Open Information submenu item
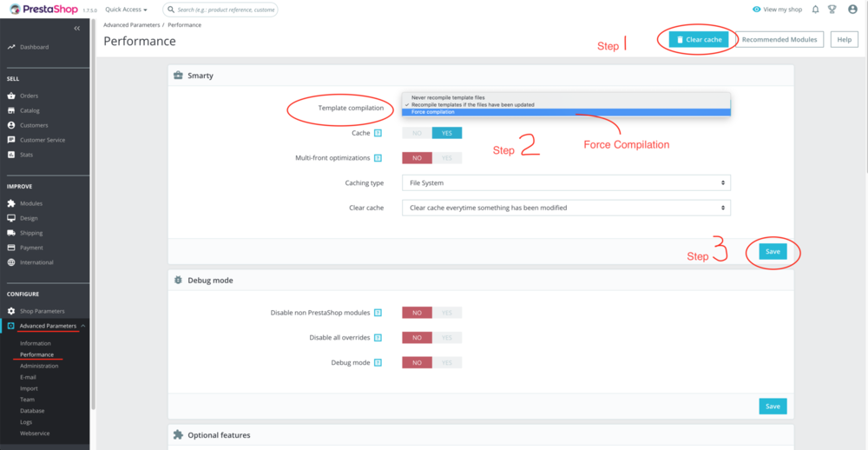Image resolution: width=868 pixels, height=450 pixels. (36, 344)
